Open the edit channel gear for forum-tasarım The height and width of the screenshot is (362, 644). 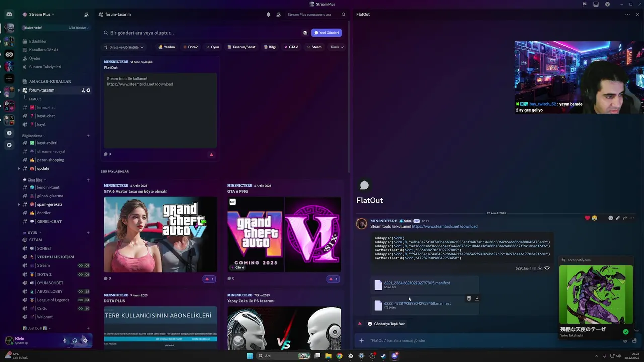pyautogui.click(x=88, y=90)
